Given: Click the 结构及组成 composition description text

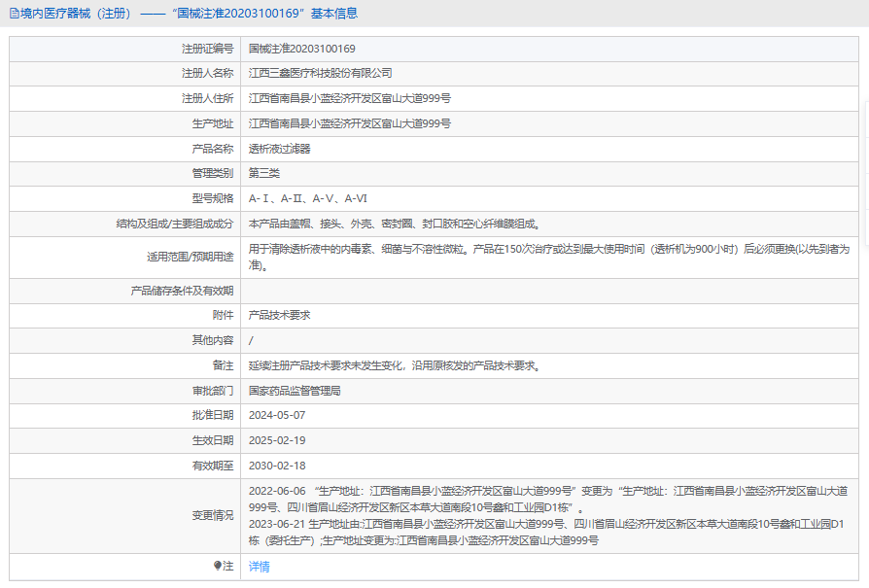Looking at the screenshot, I should click(x=395, y=225).
